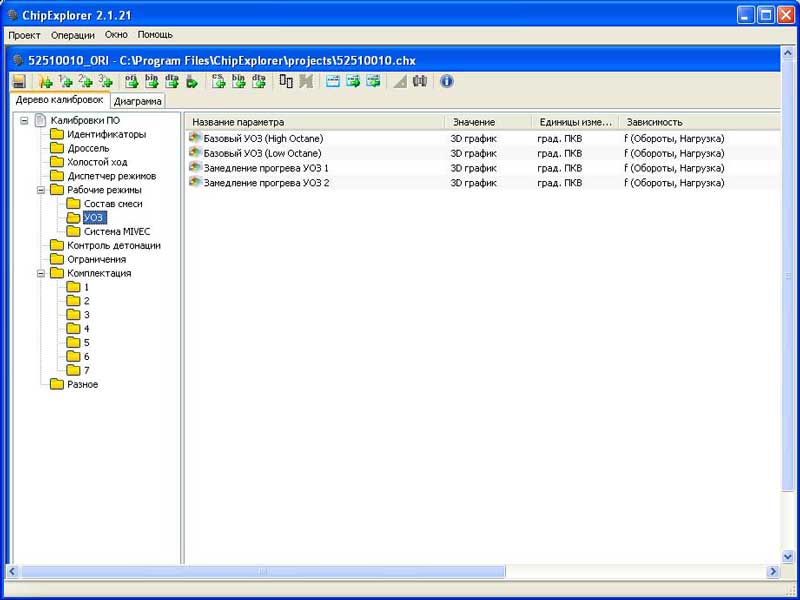
Task: Open the Операции menu
Action: [x=72, y=35]
